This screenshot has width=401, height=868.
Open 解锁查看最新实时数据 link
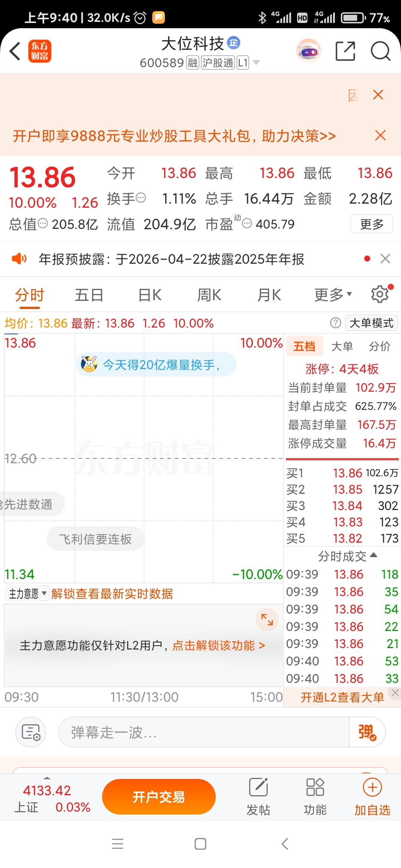(112, 594)
